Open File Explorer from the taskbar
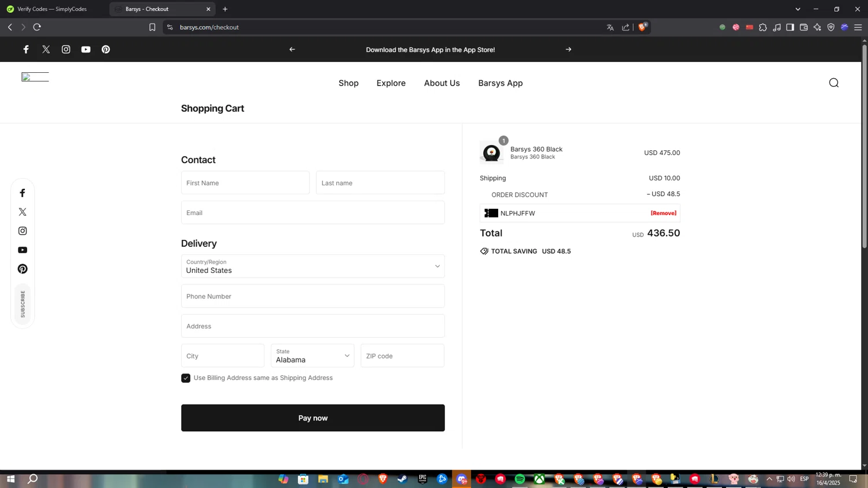The image size is (868, 488). 323,479
